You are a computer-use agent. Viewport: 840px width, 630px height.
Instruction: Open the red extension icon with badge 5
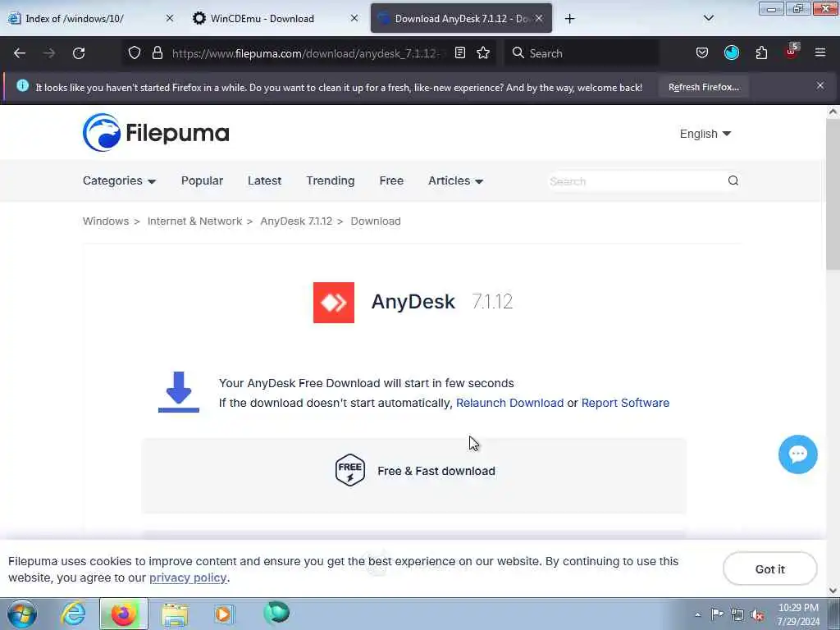792,52
